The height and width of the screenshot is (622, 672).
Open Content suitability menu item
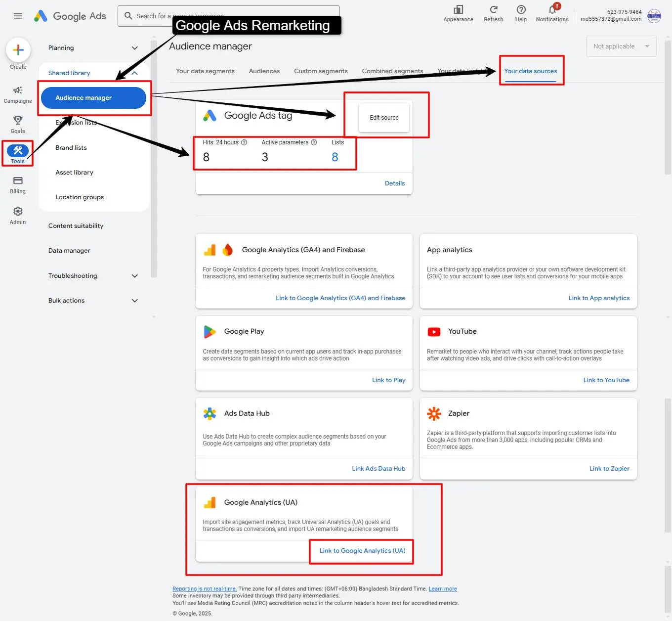pyautogui.click(x=76, y=226)
